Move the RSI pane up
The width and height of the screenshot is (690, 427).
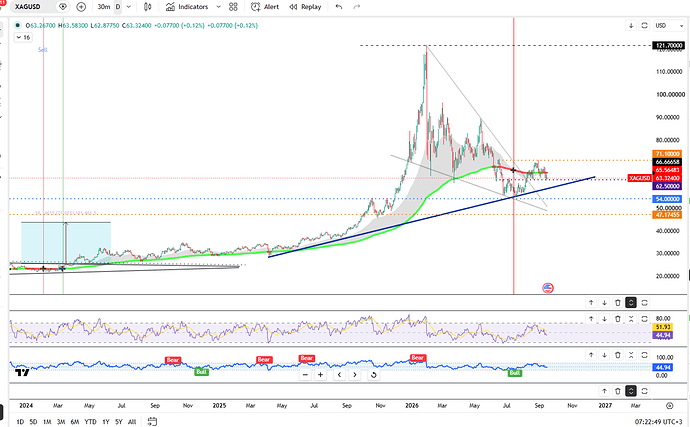pos(591,319)
